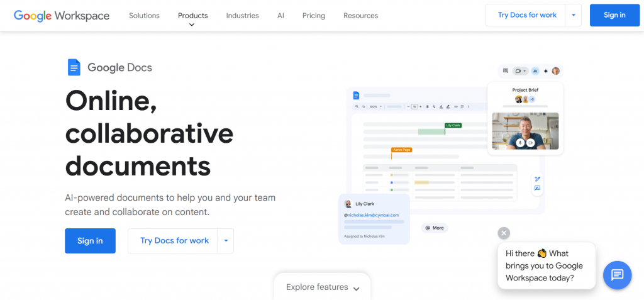Go to the Pricing page
The height and width of the screenshot is (300, 644).
point(314,16)
